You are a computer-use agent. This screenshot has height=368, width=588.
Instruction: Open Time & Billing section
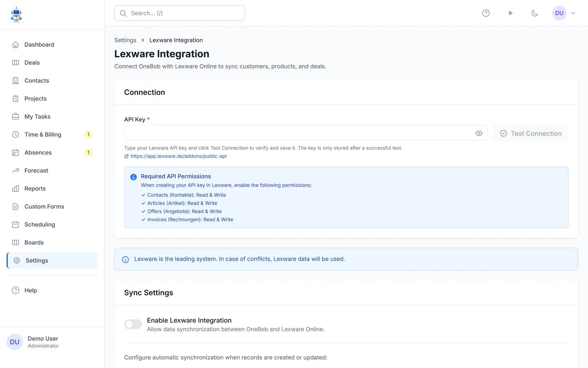tap(52, 135)
